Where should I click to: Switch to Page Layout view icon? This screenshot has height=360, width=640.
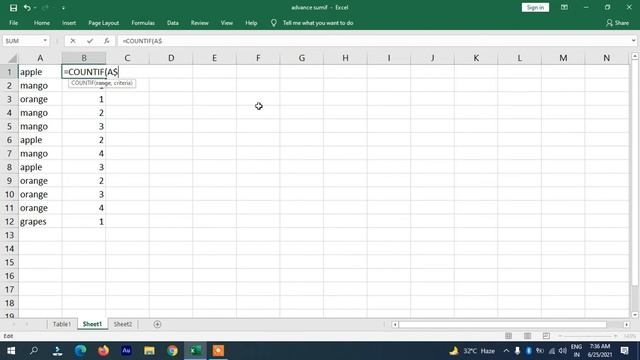tap(527, 336)
